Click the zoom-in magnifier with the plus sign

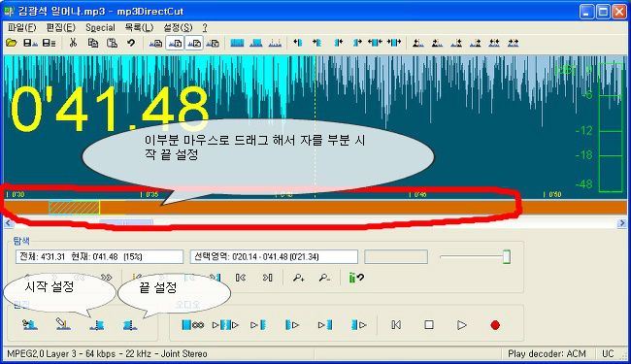click(x=299, y=278)
